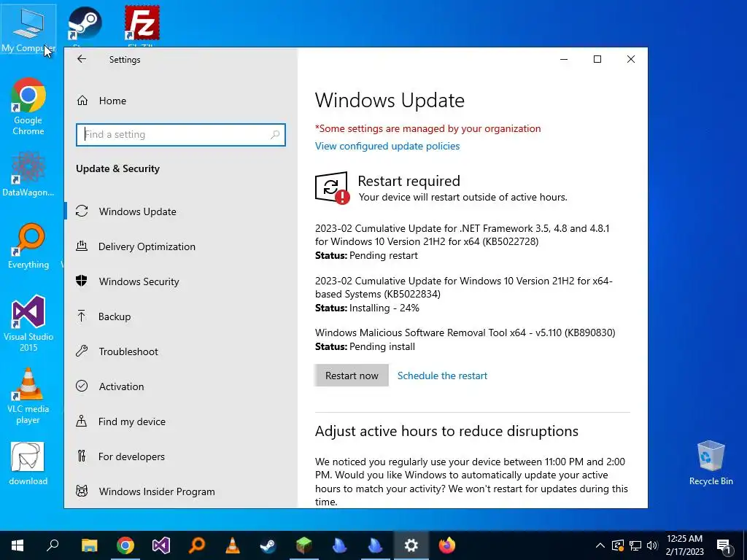747x560 pixels.
Task: Click the Troubleshoot wrench icon
Action: pos(82,351)
